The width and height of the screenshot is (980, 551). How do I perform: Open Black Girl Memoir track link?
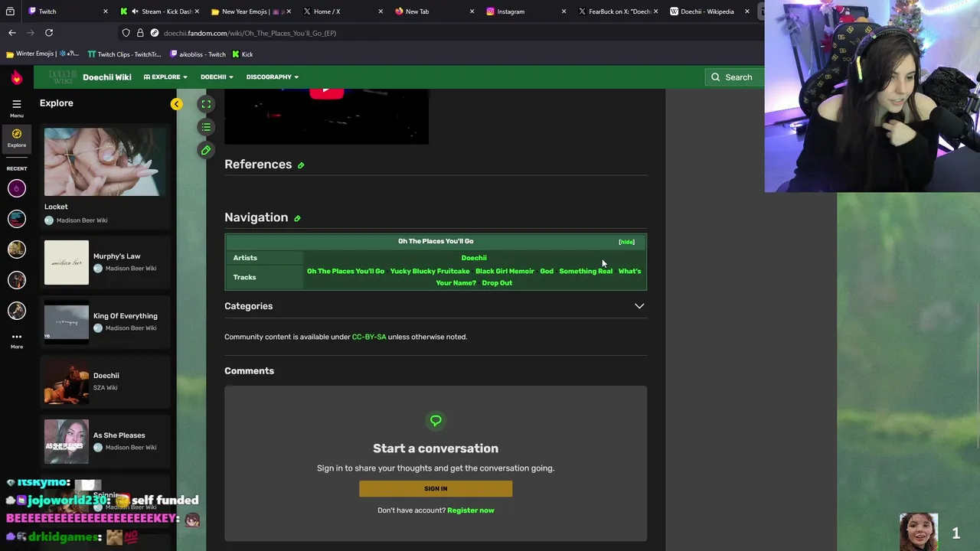tap(505, 271)
